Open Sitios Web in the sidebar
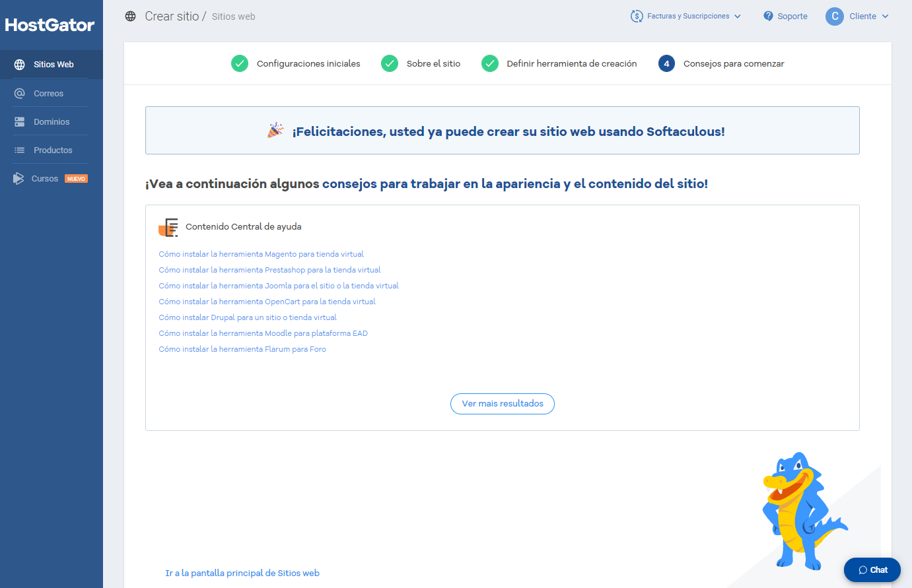This screenshot has height=588, width=912. (x=52, y=65)
